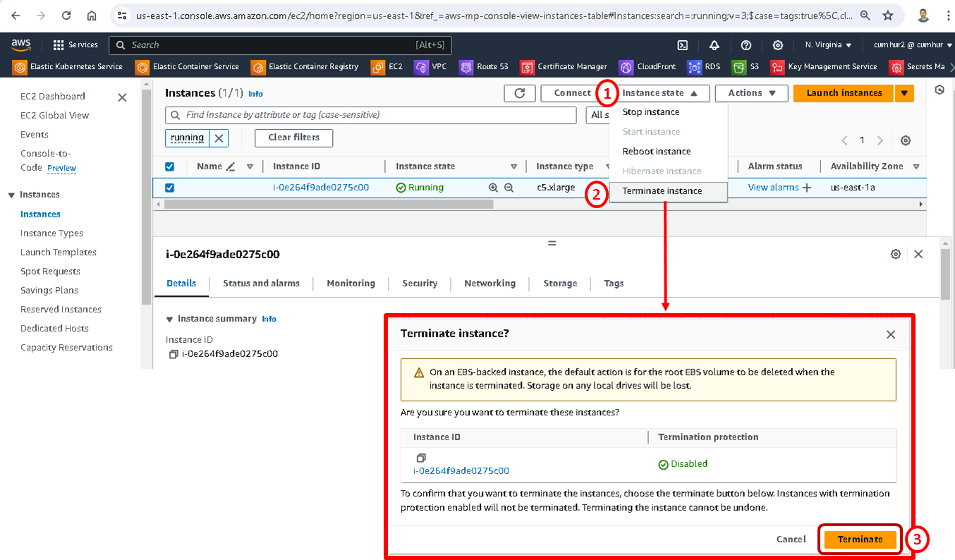Open the Services grid menu

tap(59, 45)
